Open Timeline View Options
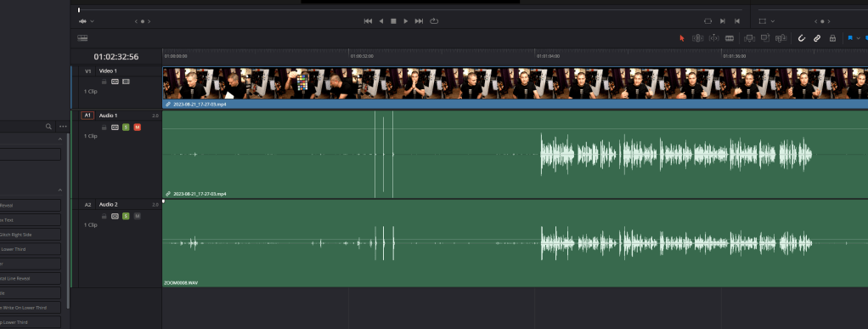Viewport: 868px width, 329px height. pos(82,38)
